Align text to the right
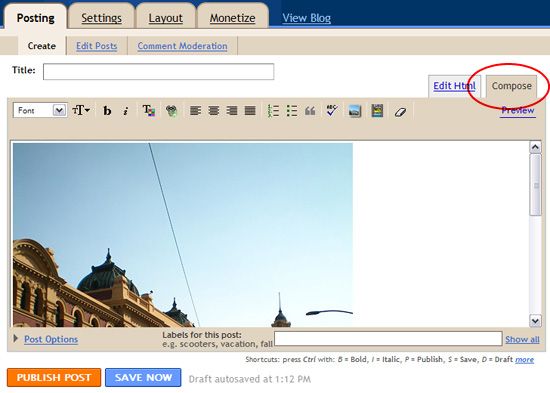The image size is (550, 393). click(232, 111)
